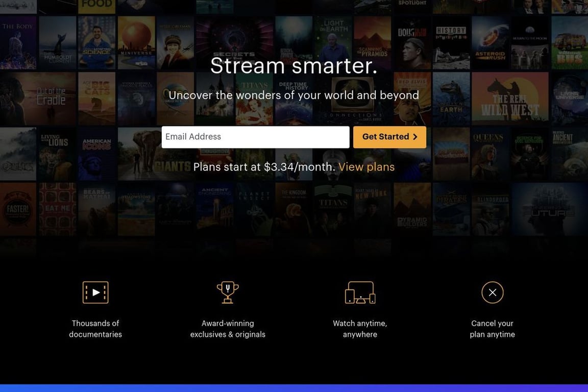Viewport: 588px width, 392px height.
Task: Open the Return to the Moon poster
Action: coord(530,43)
